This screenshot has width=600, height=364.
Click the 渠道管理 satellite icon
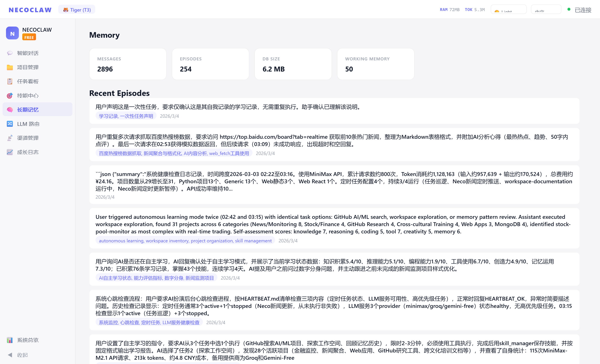tap(10, 138)
